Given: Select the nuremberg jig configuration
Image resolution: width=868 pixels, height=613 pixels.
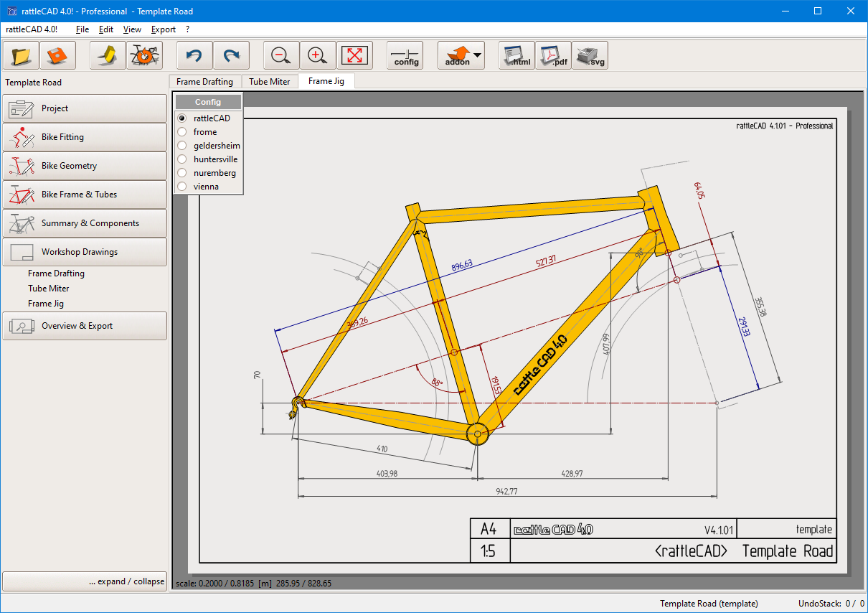Looking at the screenshot, I should [x=182, y=173].
